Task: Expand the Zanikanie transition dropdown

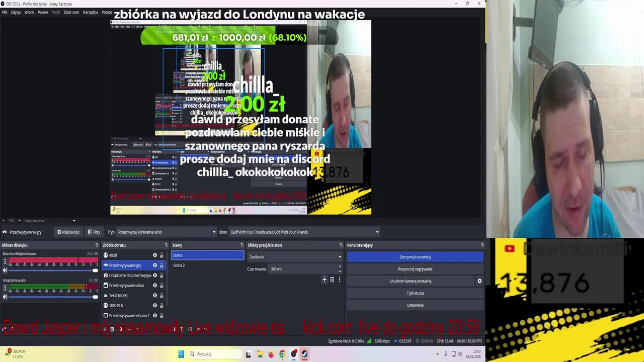Action: [x=295, y=257]
